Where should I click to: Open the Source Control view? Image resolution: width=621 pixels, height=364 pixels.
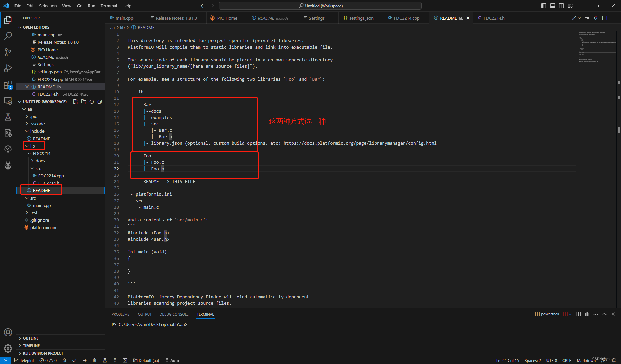8,52
